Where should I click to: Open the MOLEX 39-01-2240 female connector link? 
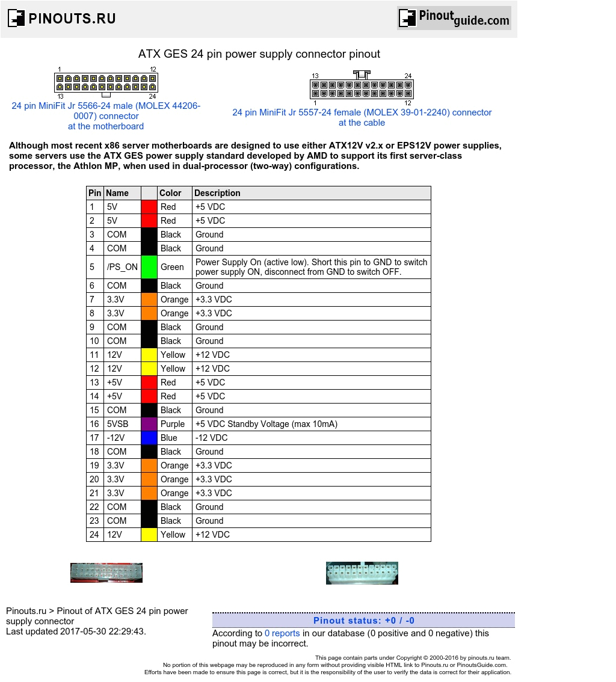(362, 112)
